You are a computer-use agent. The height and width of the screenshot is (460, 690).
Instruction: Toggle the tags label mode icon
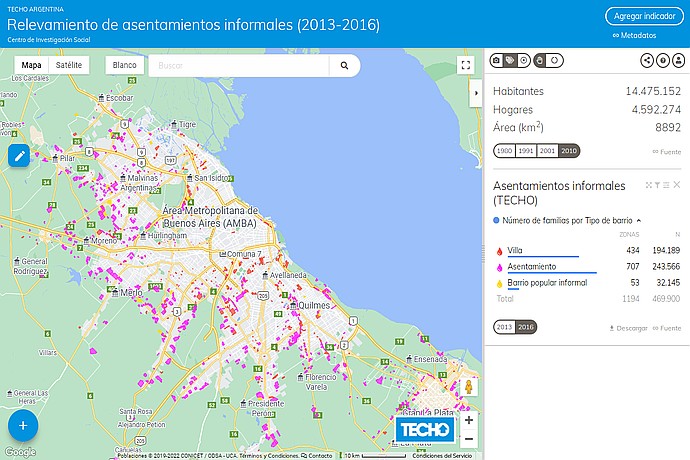(510, 60)
